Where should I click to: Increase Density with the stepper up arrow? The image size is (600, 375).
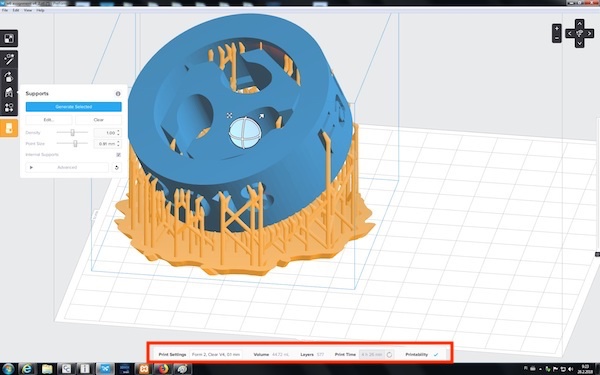[118, 131]
